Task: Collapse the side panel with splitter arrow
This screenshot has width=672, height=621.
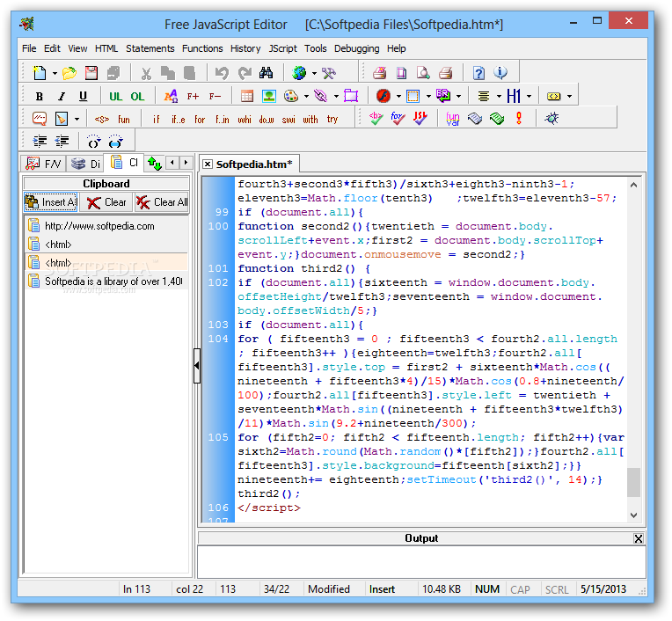Action: pos(196,365)
